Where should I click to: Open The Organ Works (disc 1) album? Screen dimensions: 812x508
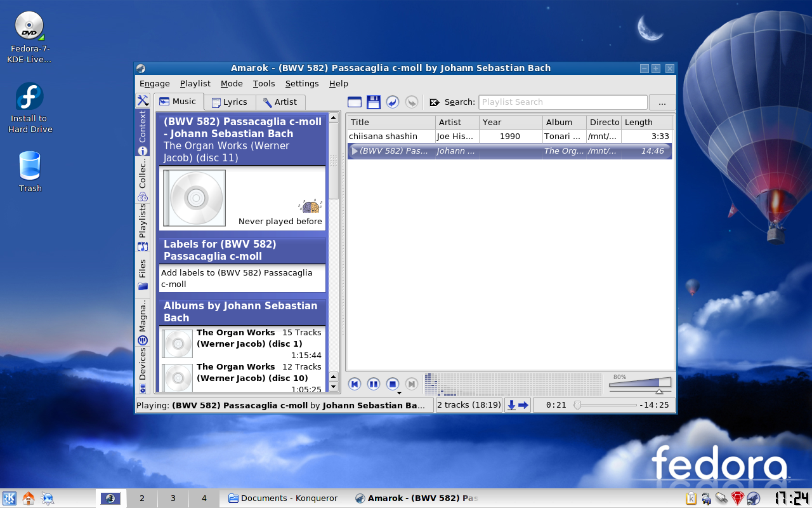[x=242, y=344]
